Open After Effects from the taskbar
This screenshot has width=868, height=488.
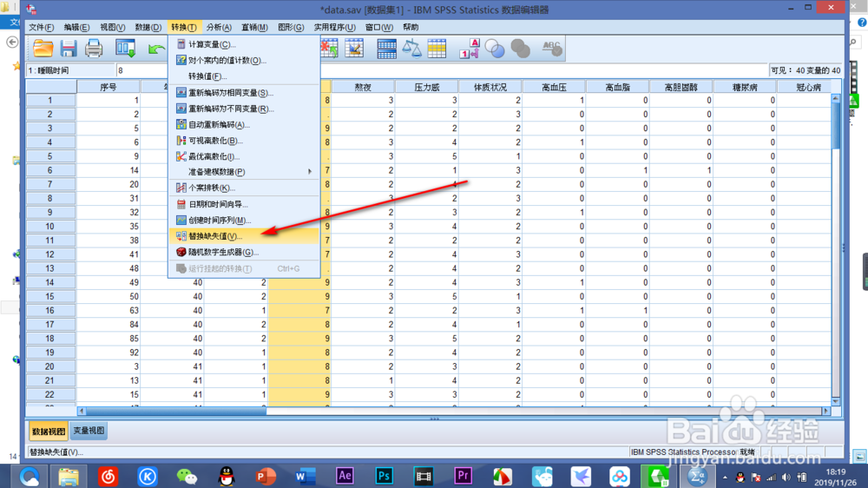pyautogui.click(x=345, y=475)
